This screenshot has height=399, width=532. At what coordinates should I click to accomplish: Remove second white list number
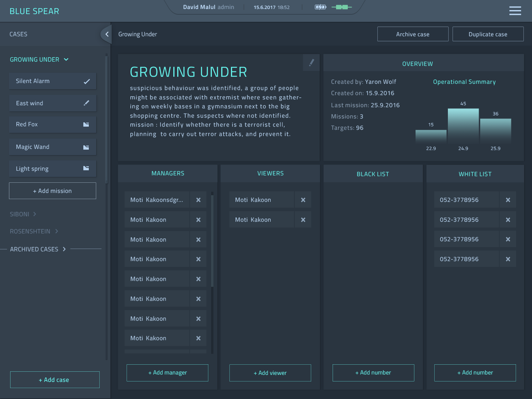508,220
